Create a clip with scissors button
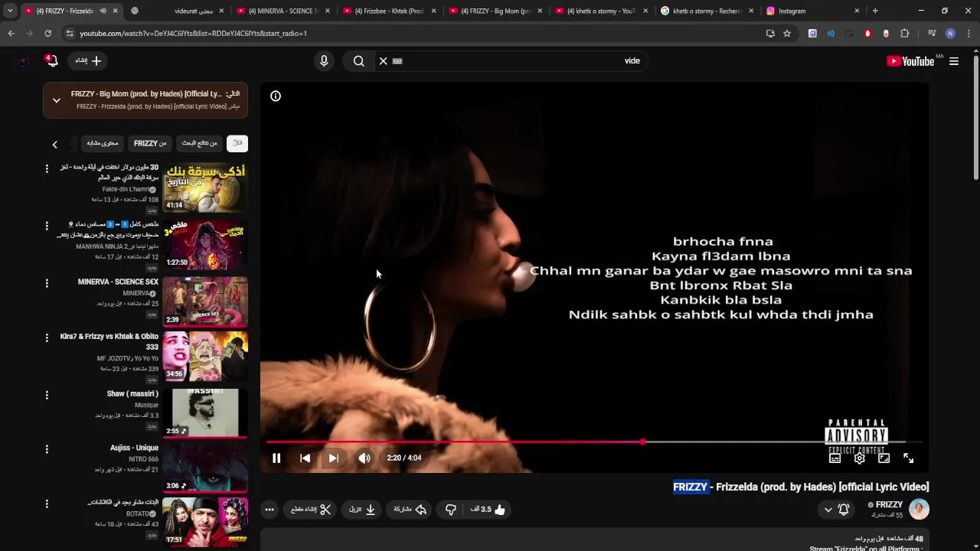 pyautogui.click(x=311, y=509)
